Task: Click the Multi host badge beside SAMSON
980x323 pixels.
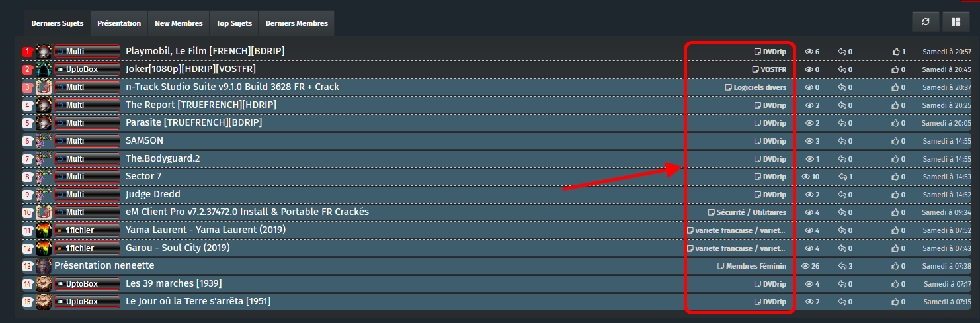Action: tap(87, 141)
